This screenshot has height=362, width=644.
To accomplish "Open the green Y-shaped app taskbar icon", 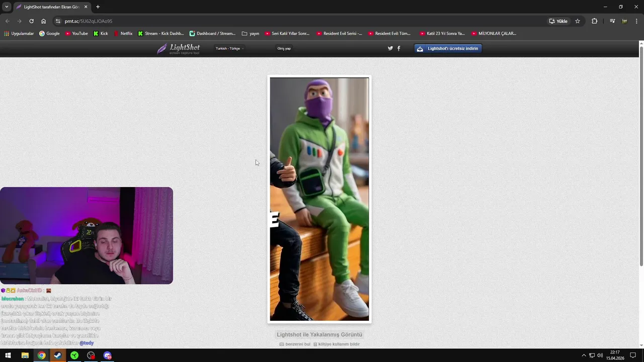I will pos(74,355).
